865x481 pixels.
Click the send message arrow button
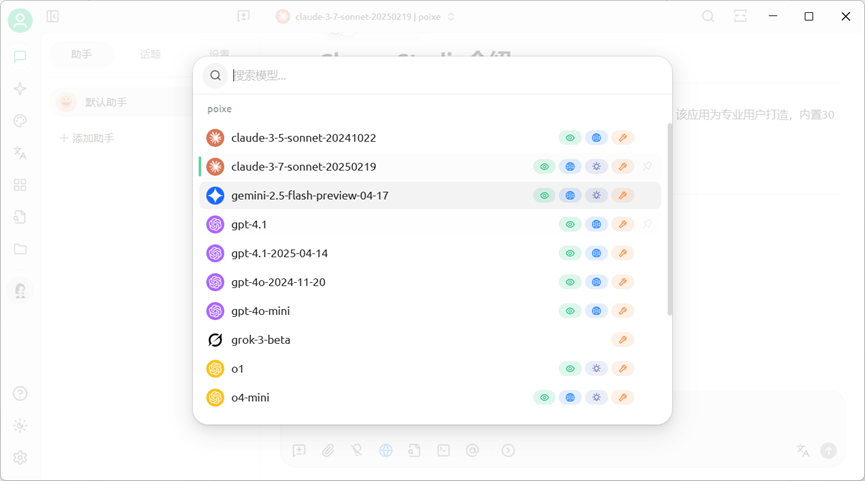coord(828,451)
